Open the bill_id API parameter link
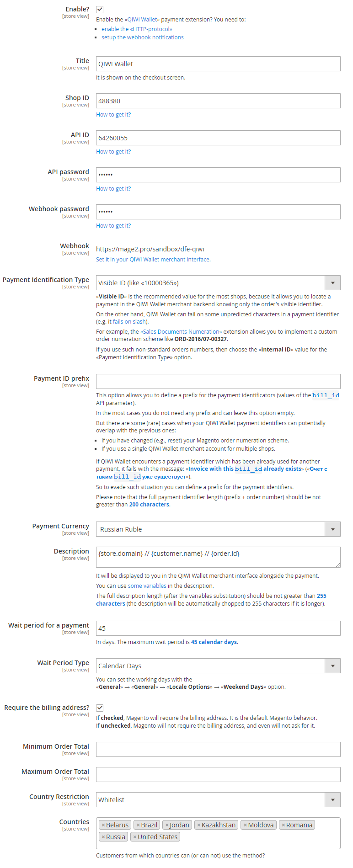Image resolution: width=353 pixels, height=868 pixels. 326,395
